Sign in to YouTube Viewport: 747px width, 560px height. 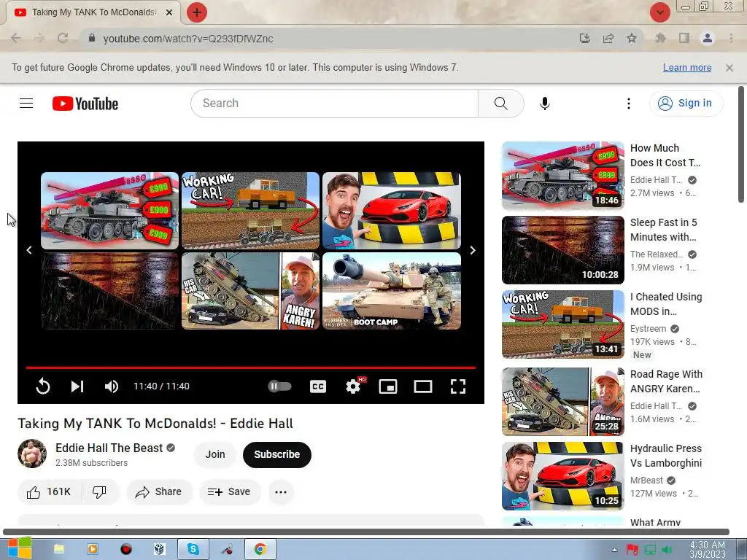[686, 104]
